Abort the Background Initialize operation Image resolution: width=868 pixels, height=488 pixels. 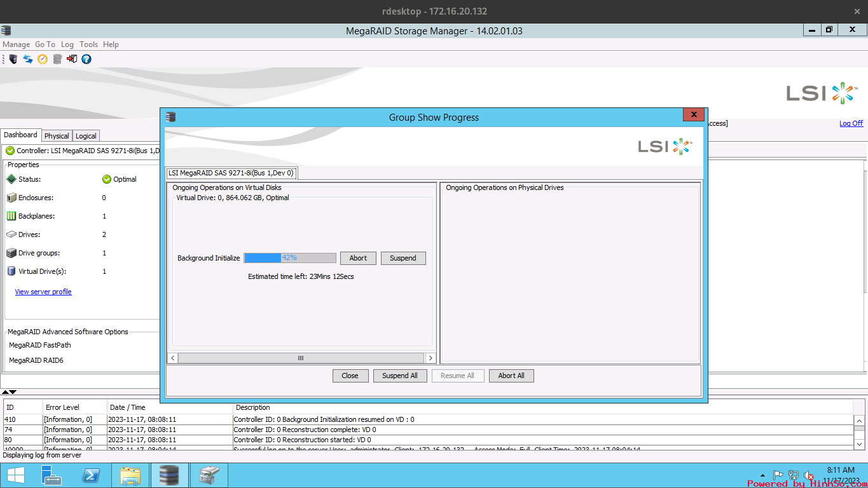(358, 258)
